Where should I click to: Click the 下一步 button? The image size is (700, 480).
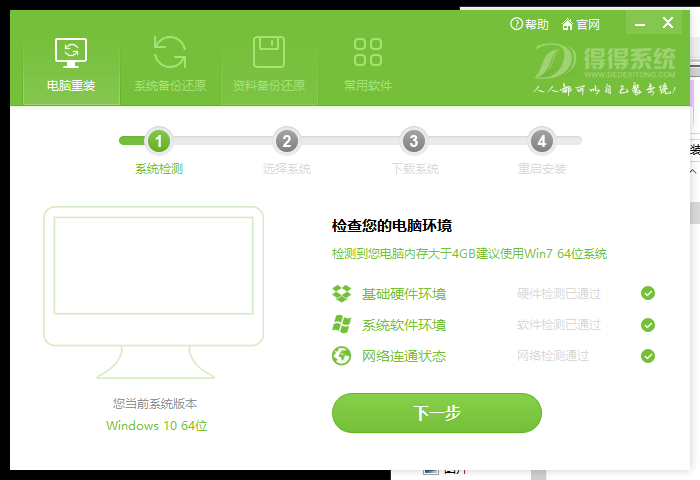[x=437, y=413]
